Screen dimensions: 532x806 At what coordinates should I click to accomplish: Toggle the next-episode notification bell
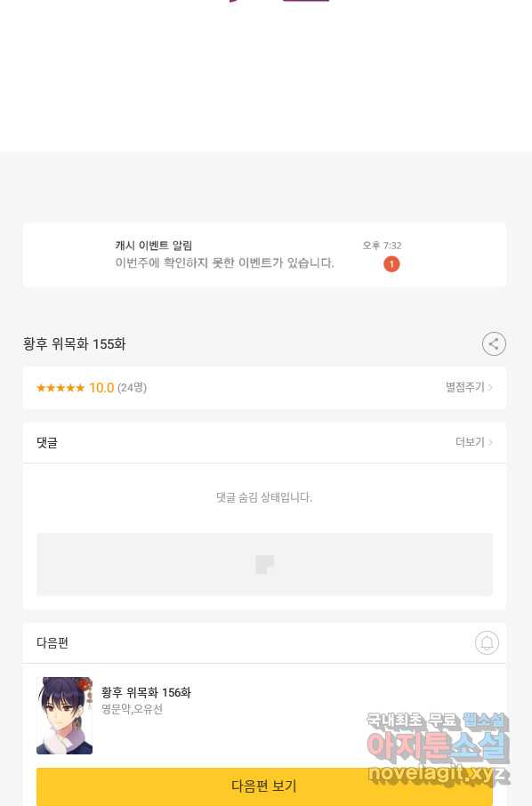tap(487, 642)
